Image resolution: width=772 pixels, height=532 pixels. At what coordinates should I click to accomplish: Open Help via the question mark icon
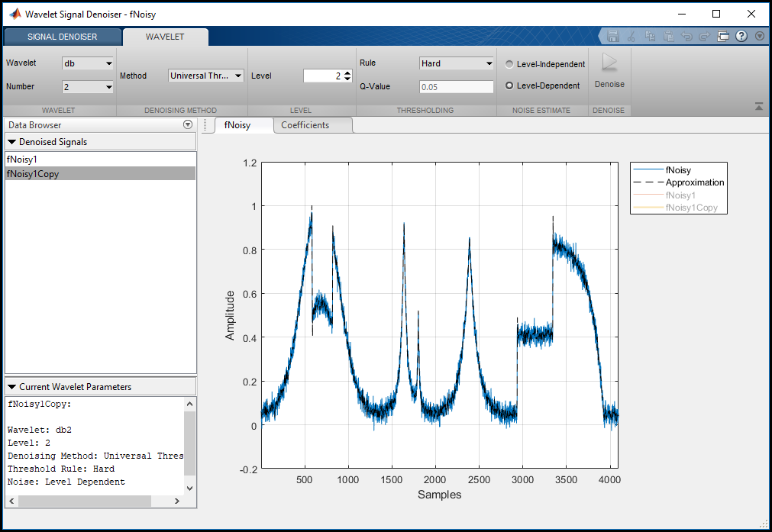pos(741,36)
